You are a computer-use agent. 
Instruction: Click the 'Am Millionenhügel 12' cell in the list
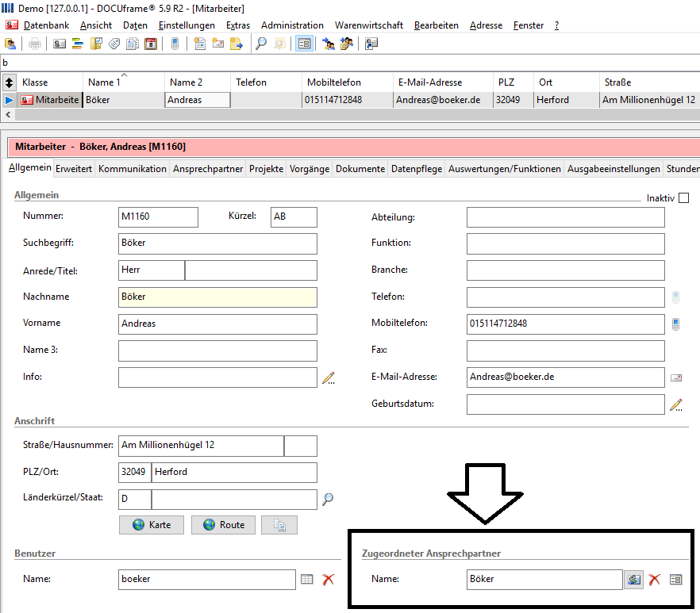coord(649,100)
